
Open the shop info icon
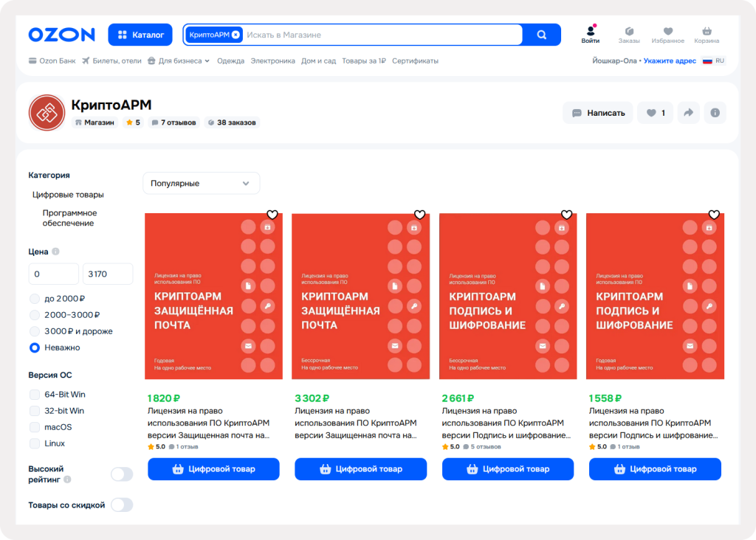pyautogui.click(x=715, y=113)
